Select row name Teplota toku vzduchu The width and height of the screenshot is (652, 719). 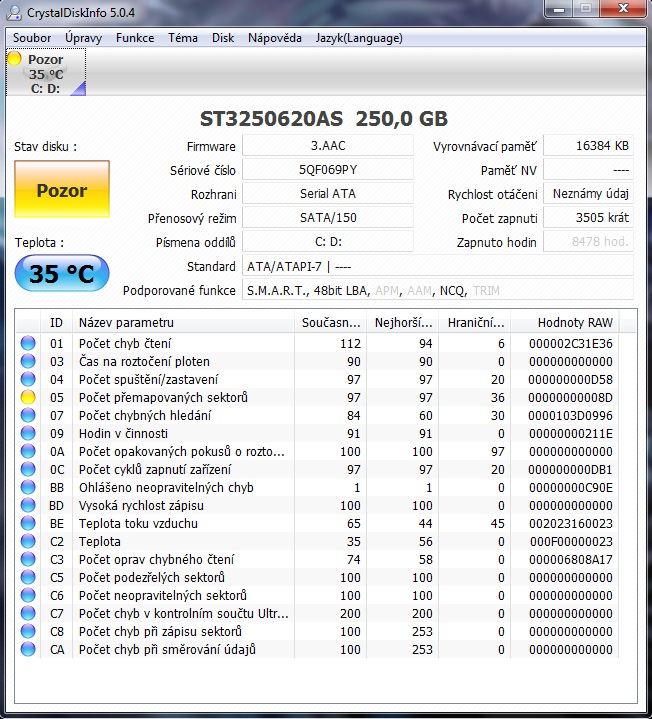pyautogui.click(x=138, y=523)
